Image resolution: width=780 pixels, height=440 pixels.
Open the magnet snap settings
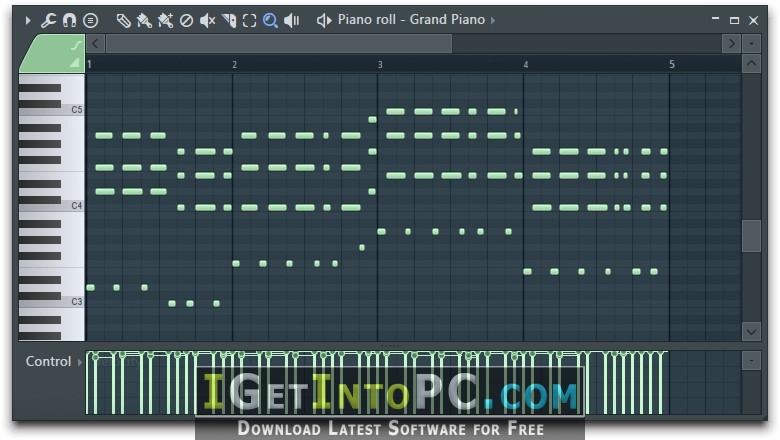[x=69, y=20]
